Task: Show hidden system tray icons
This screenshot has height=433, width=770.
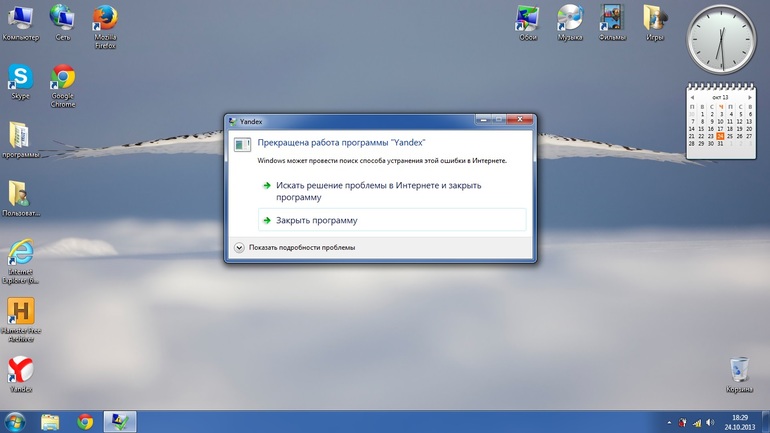Action: click(668, 422)
